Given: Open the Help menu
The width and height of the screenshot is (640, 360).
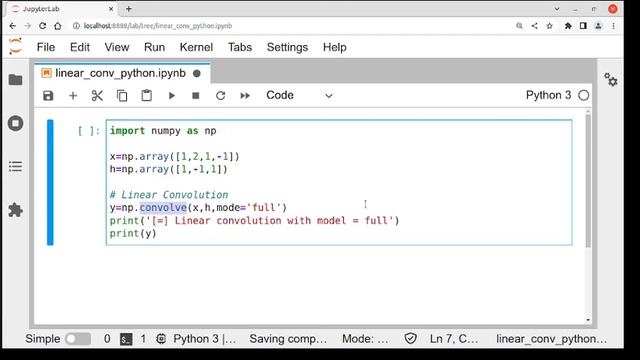Looking at the screenshot, I should pyautogui.click(x=335, y=47).
